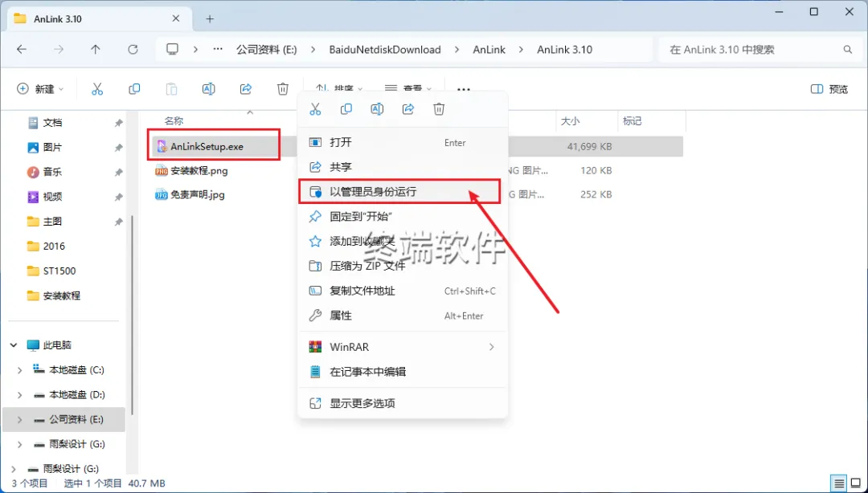Choose 压缩为 ZIP 文件 menu entry

tap(403, 266)
